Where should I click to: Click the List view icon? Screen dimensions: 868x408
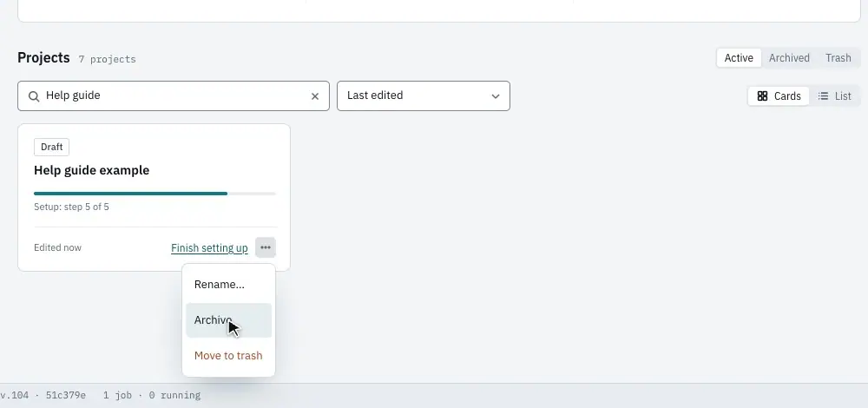[823, 96]
